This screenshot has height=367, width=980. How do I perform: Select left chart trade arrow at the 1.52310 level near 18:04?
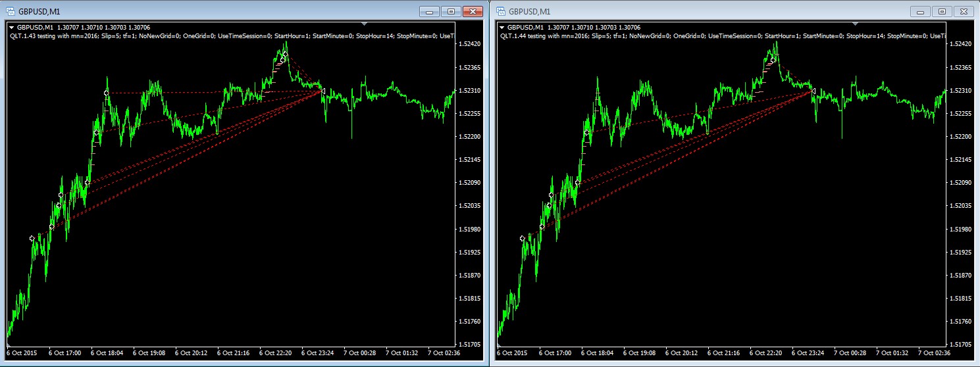pos(106,93)
